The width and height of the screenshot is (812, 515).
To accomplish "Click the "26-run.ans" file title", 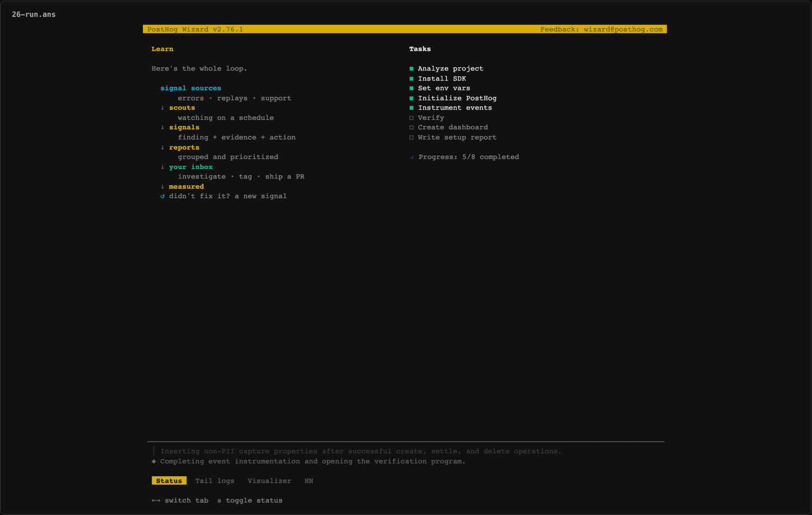I will (x=34, y=15).
